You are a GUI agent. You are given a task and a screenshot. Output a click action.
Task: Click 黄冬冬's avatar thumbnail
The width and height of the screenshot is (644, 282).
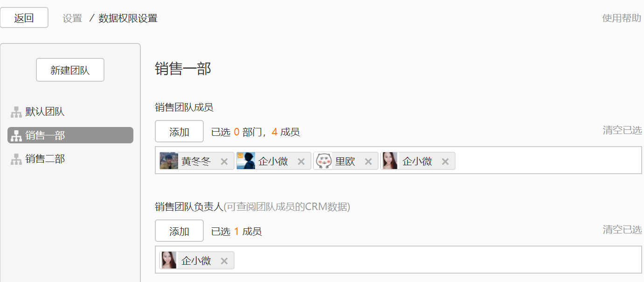pyautogui.click(x=169, y=161)
